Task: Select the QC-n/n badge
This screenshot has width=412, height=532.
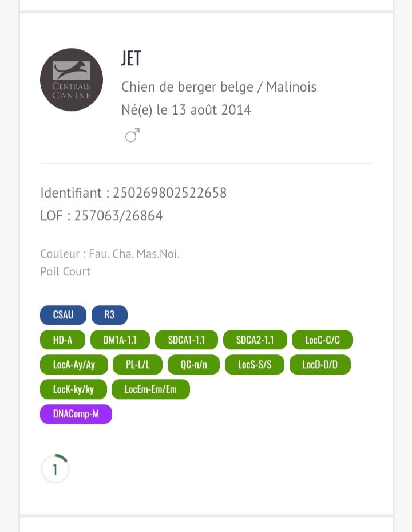Action: click(193, 365)
